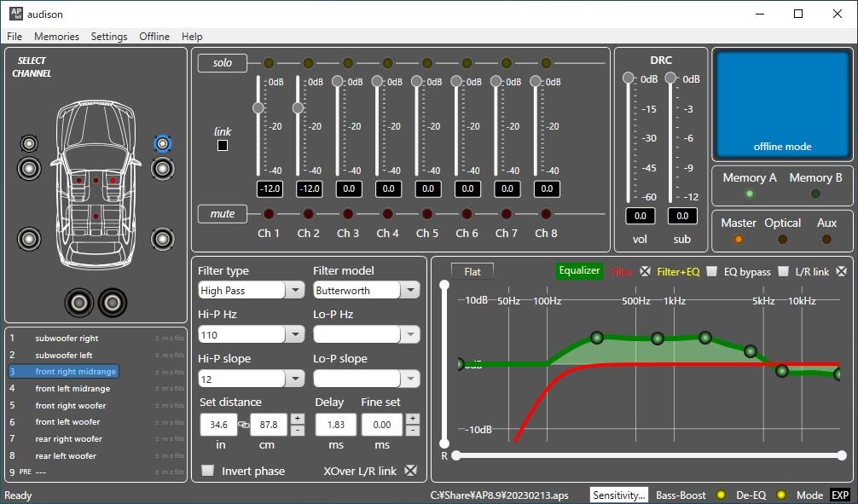Select the front left tweeter speaker icon
858x504 pixels.
click(29, 143)
